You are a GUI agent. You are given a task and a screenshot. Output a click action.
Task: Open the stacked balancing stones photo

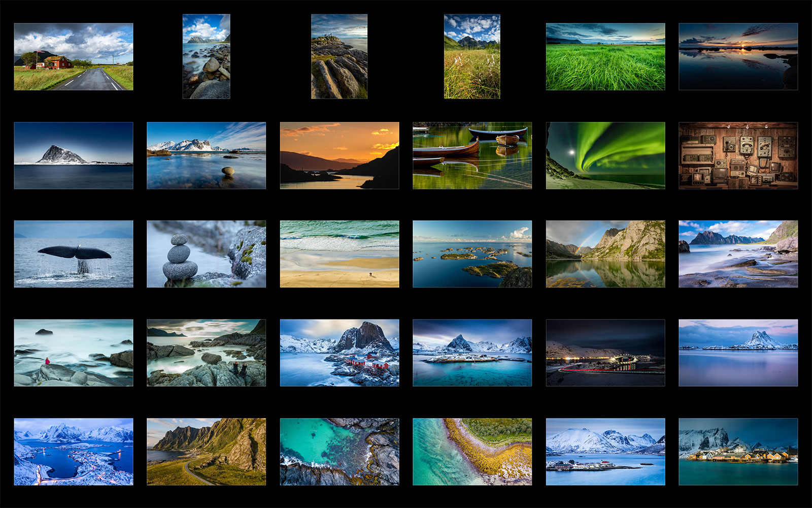tap(206, 254)
